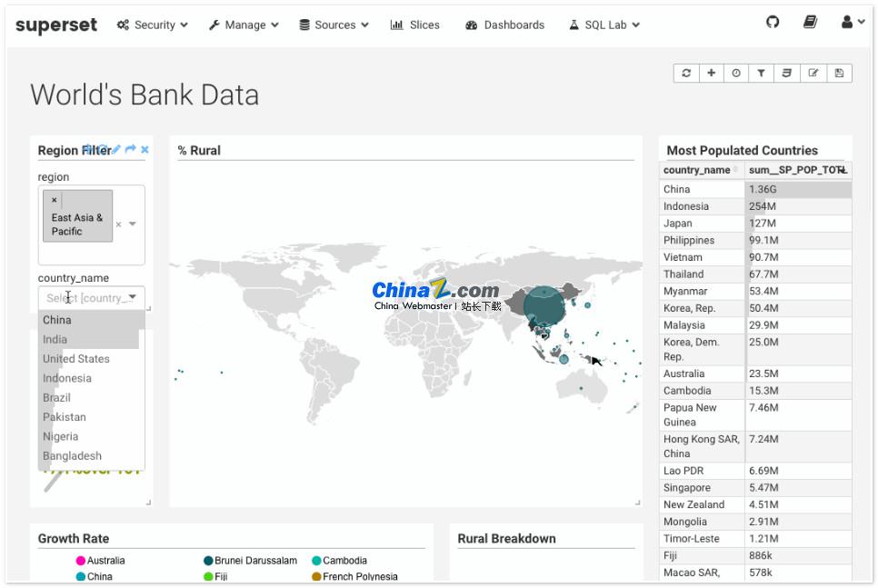This screenshot has width=878, height=588.
Task: Open the refresh interval clock icon
Action: 736,74
